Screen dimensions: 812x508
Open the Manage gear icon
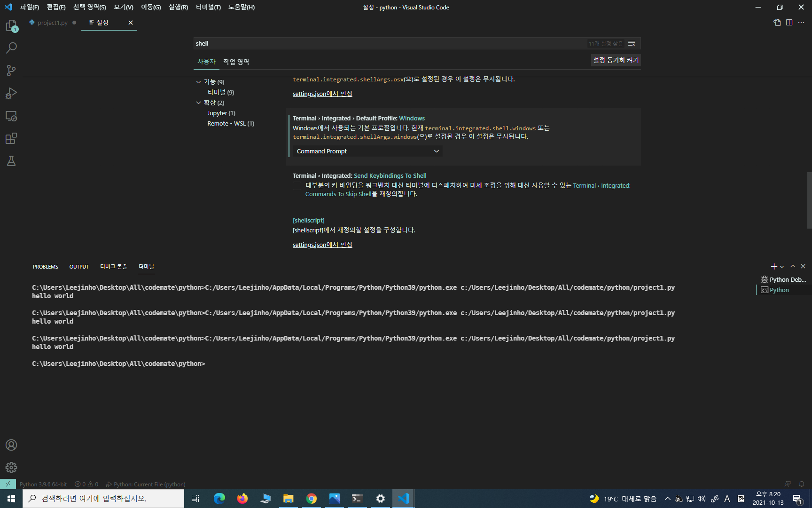[11, 468]
